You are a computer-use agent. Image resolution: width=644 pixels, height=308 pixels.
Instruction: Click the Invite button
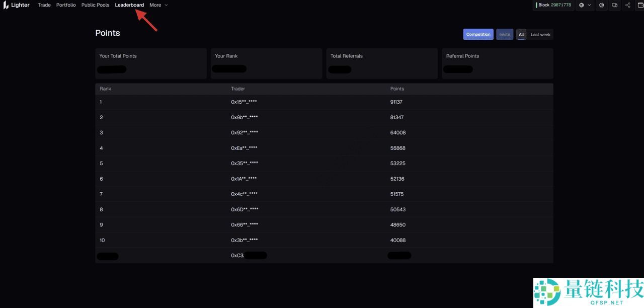tap(505, 34)
